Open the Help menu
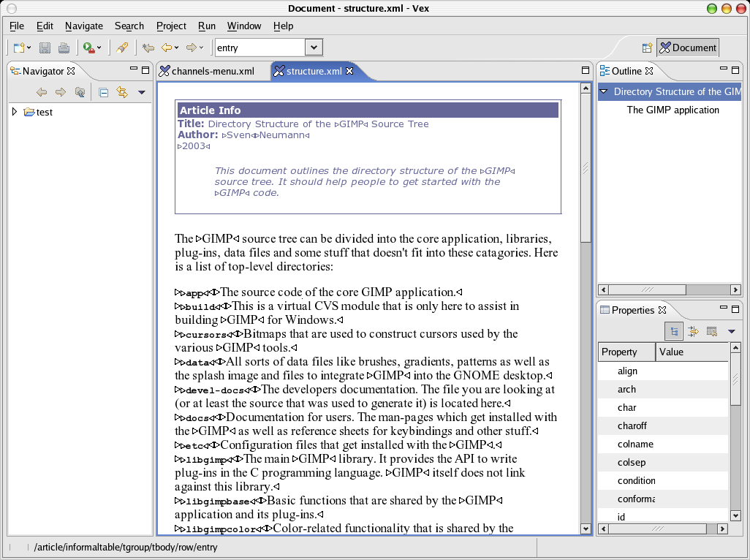The width and height of the screenshot is (750, 560). (283, 26)
